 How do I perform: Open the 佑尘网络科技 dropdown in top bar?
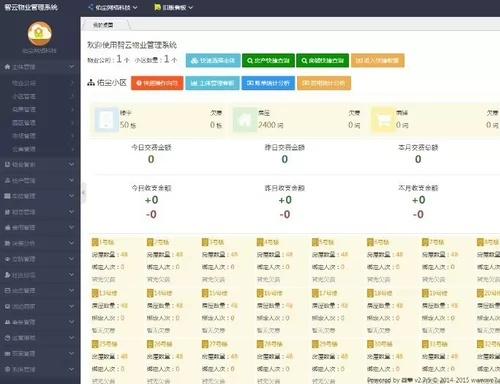pos(113,7)
